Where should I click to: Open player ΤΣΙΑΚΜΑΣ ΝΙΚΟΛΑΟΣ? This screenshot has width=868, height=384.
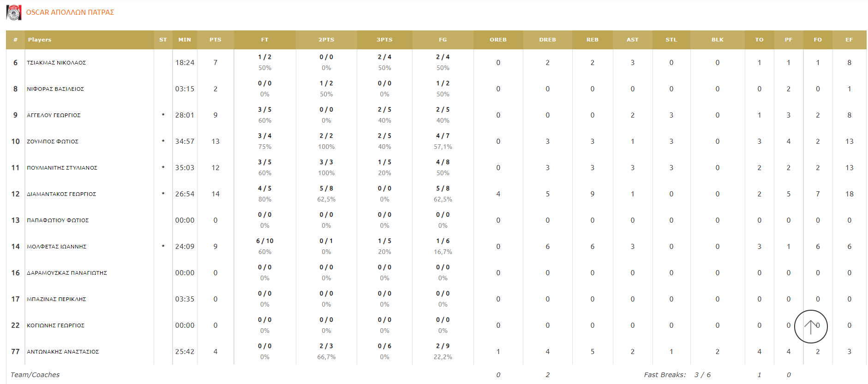pyautogui.click(x=56, y=63)
